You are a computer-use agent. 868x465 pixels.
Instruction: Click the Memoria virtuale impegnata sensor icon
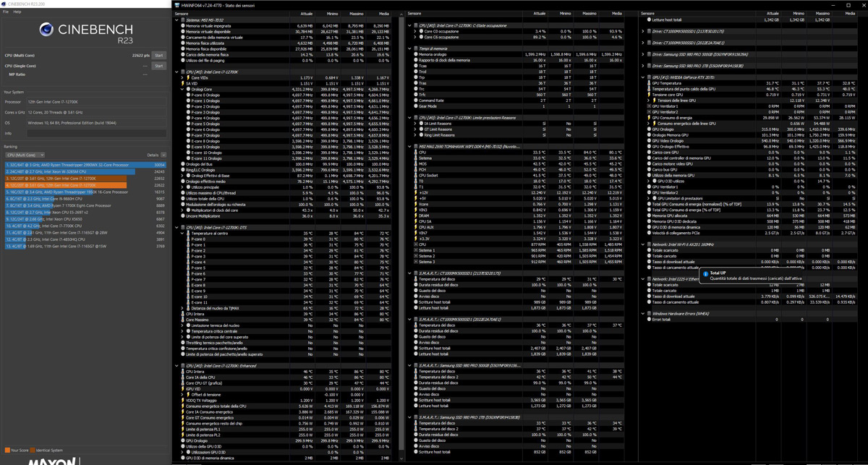coord(183,25)
